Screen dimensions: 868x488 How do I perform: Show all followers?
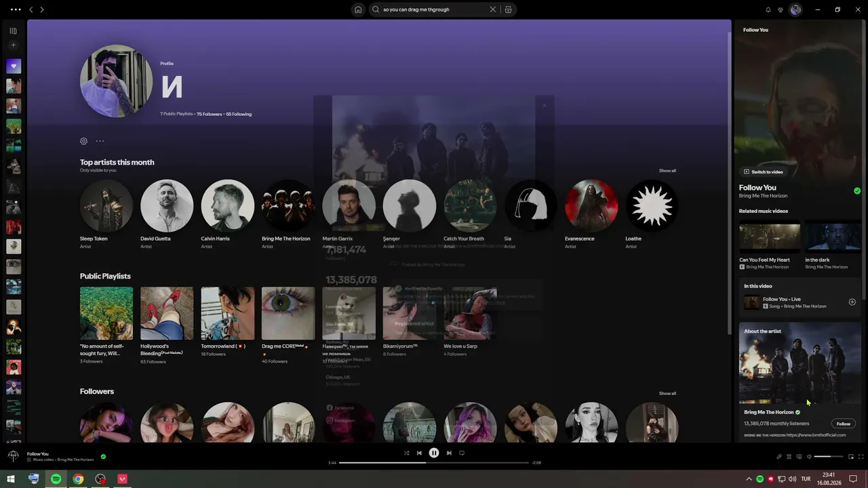[x=667, y=393]
